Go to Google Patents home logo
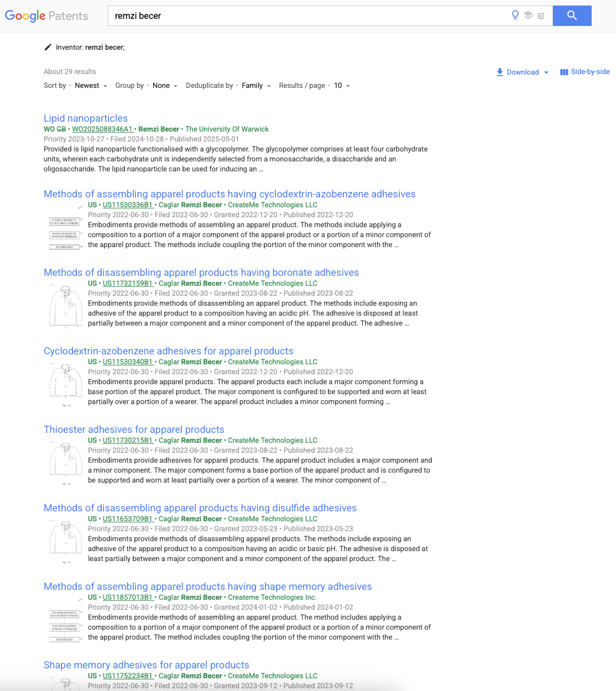This screenshot has width=616, height=691. [46, 15]
